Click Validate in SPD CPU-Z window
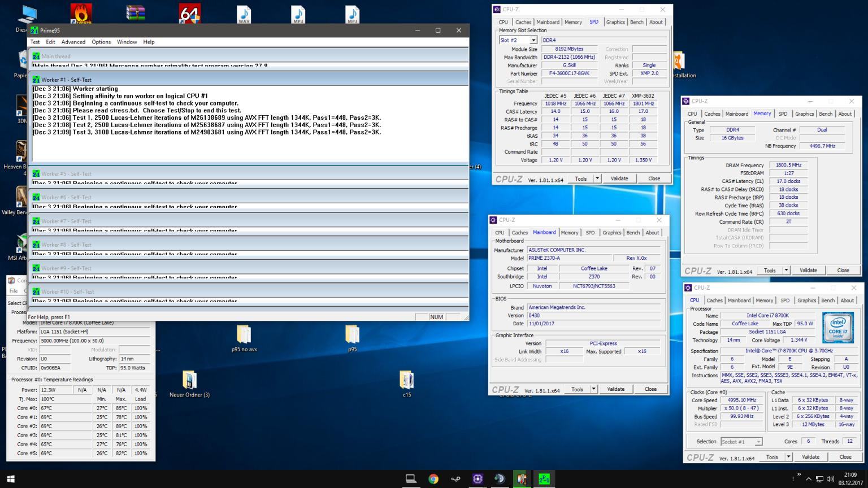 pos(619,178)
